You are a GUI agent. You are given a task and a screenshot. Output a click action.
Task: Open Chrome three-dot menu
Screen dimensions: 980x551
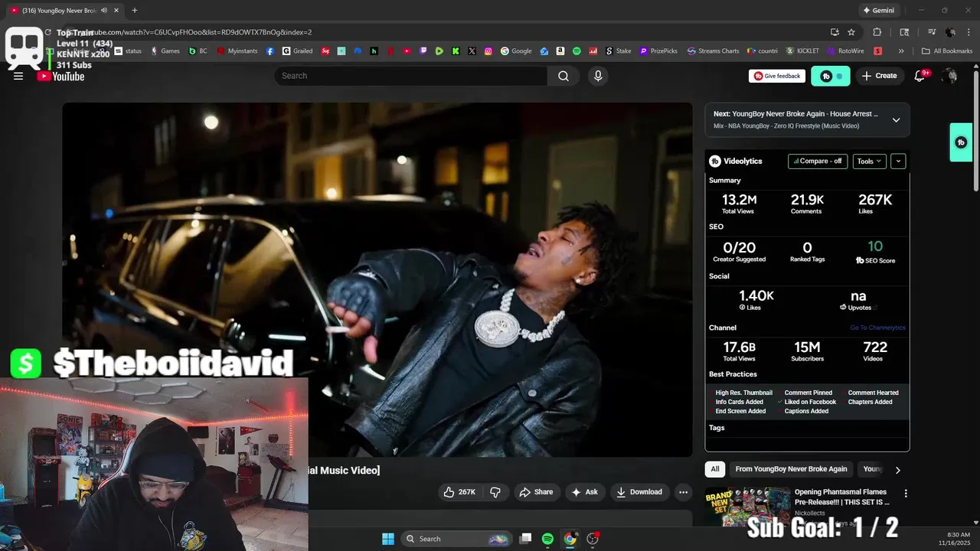(x=969, y=32)
